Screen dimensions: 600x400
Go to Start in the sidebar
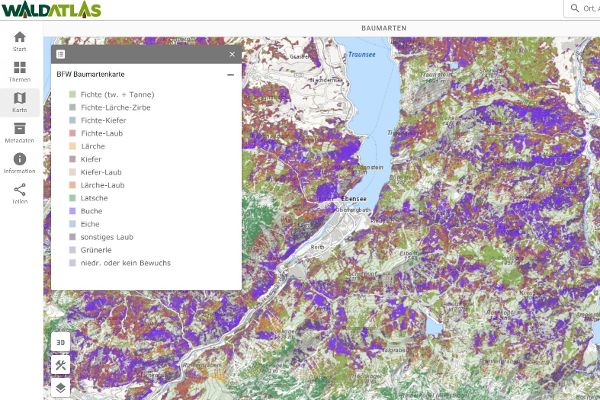coord(20,40)
